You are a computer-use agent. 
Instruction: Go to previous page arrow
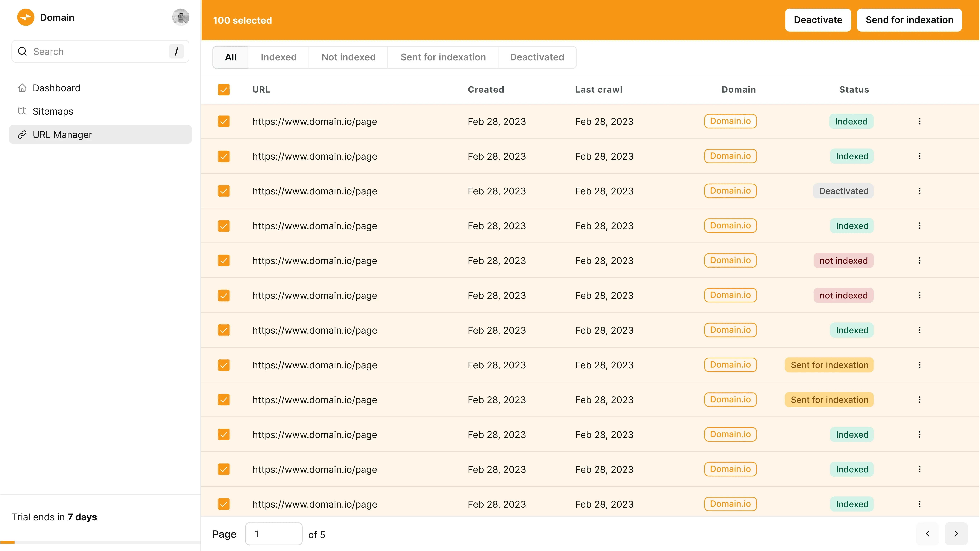927,534
